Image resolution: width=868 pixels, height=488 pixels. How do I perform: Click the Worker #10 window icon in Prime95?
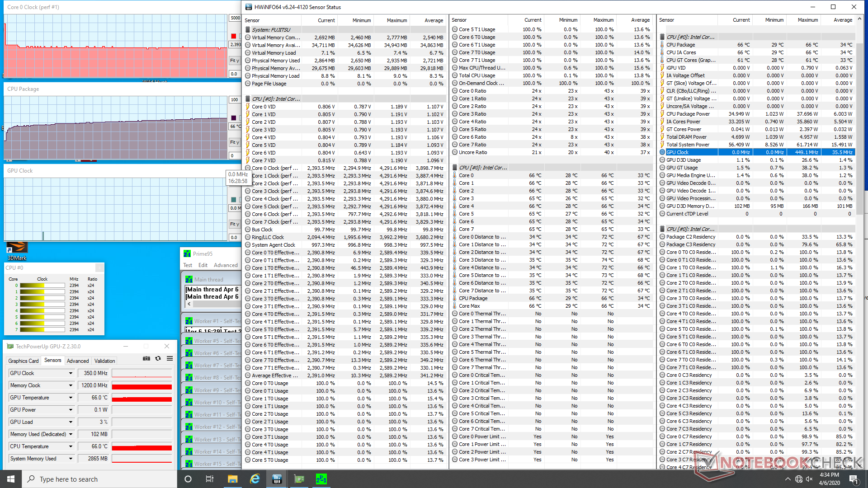click(189, 403)
